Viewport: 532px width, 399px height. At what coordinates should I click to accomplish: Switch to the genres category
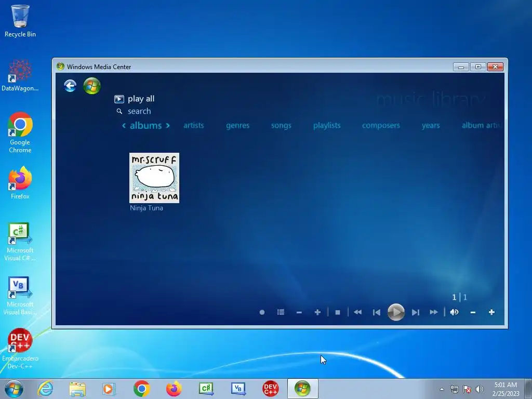pyautogui.click(x=238, y=126)
